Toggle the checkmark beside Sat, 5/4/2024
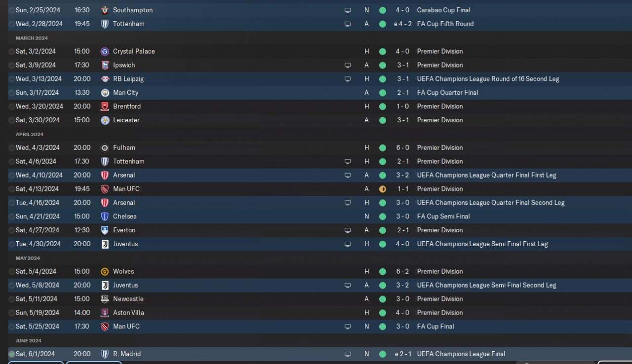 pos(11,271)
